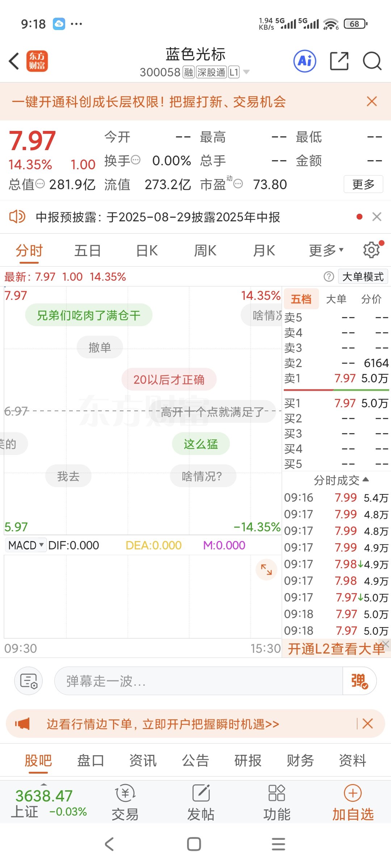Tap the 深股通 badge
The height and width of the screenshot is (868, 391).
click(211, 72)
